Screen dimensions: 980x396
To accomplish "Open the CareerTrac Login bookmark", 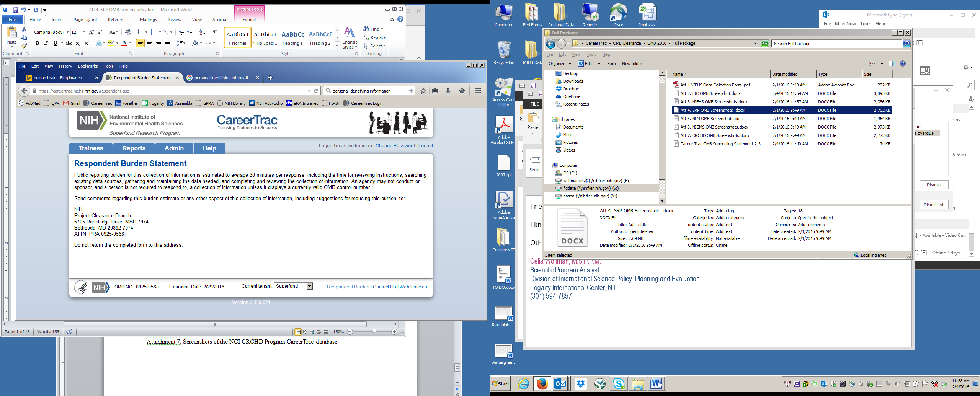I will [363, 103].
